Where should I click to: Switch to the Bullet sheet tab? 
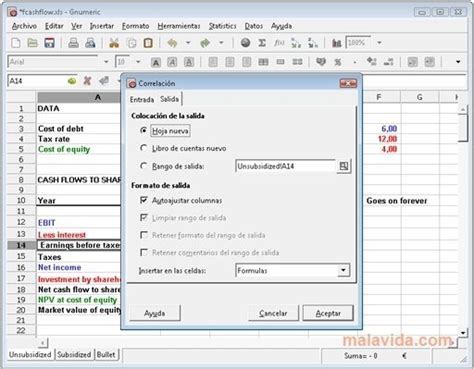point(106,355)
